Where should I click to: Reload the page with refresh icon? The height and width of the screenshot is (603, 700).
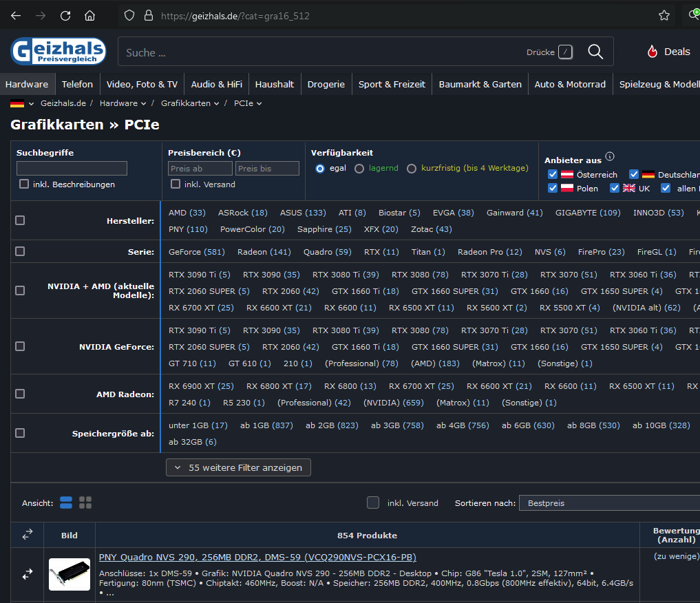[x=65, y=16]
